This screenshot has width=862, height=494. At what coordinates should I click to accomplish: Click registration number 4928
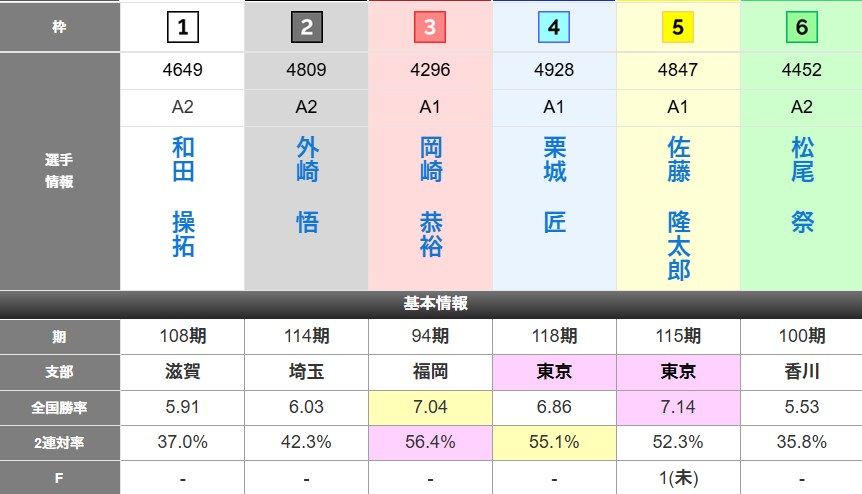point(555,71)
